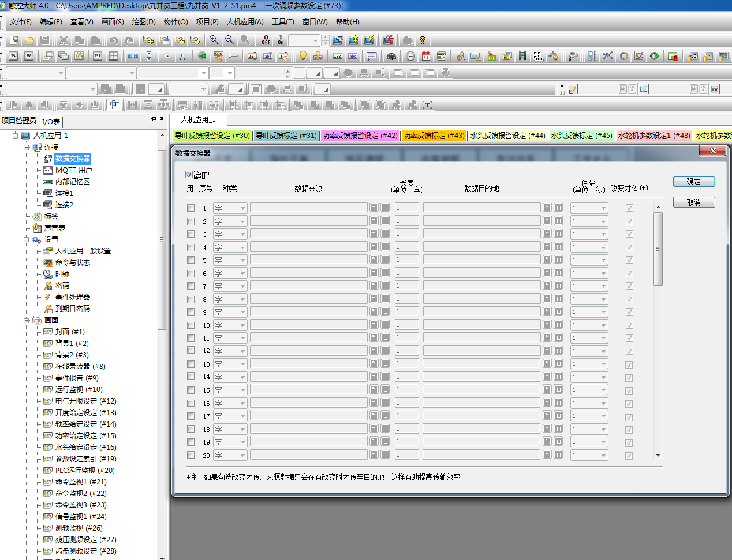Viewport: 732px width, 560px height.
Task: Click the speech bubble message display icon
Action: (x=372, y=56)
